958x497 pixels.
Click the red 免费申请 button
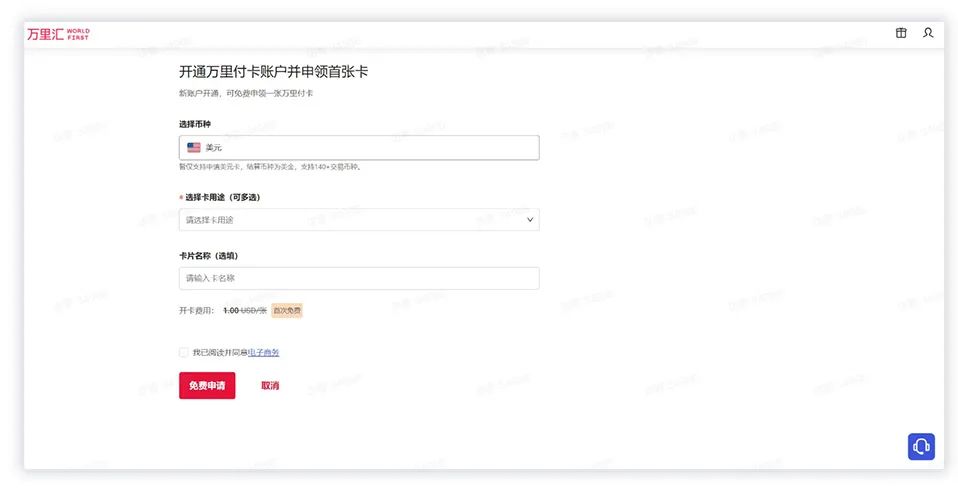[207, 386]
